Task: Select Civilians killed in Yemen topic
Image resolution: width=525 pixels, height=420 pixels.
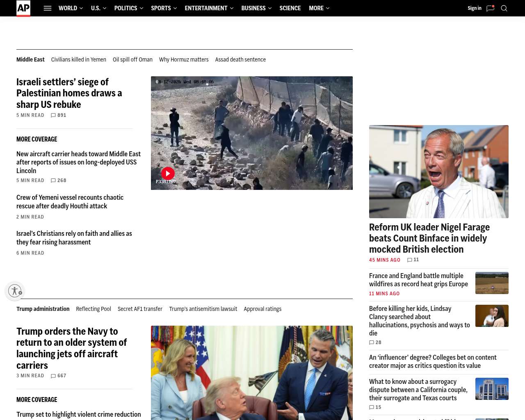Action: coord(79,59)
